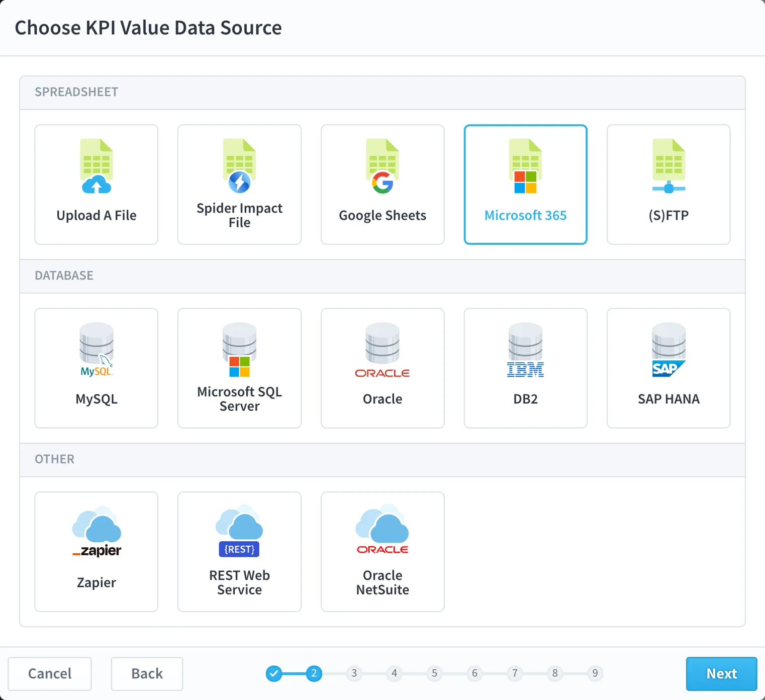Click the Choose KPI Value Data Source title

[148, 28]
